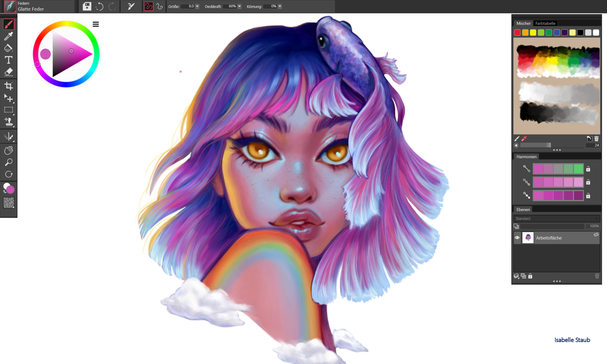The image size is (607, 364).
Task: Select the Text tool
Action: pos(8,60)
